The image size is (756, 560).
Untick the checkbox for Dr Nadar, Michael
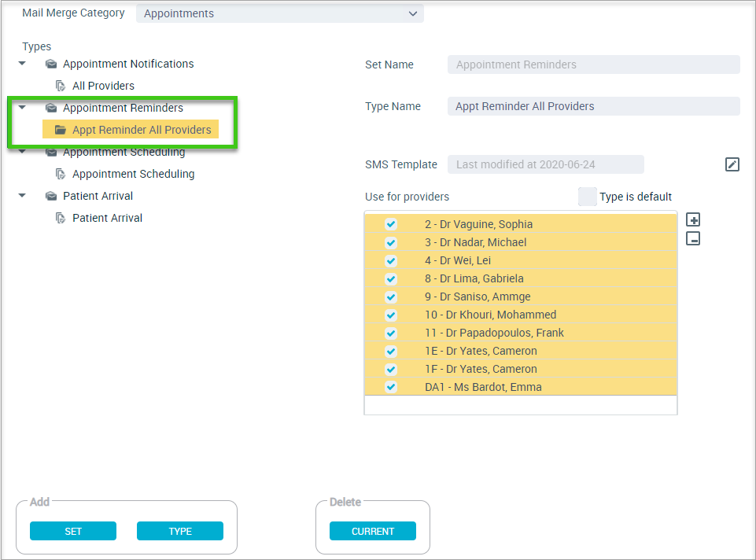pyautogui.click(x=391, y=242)
